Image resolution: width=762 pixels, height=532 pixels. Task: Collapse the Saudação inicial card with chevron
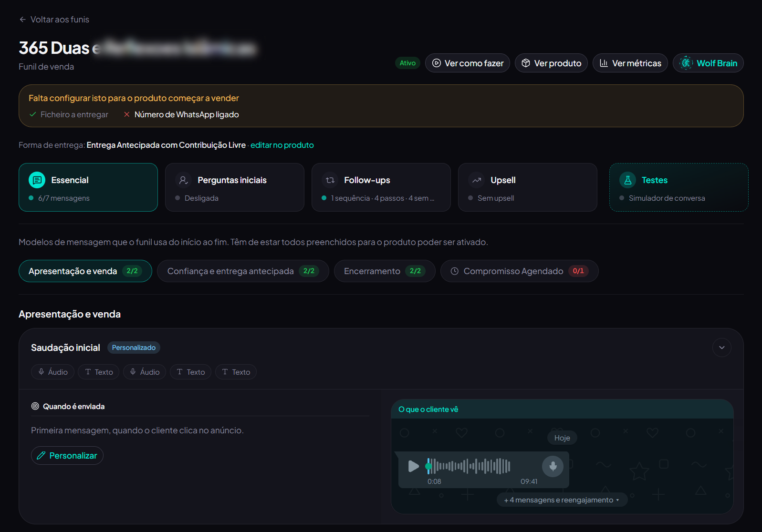(x=721, y=348)
